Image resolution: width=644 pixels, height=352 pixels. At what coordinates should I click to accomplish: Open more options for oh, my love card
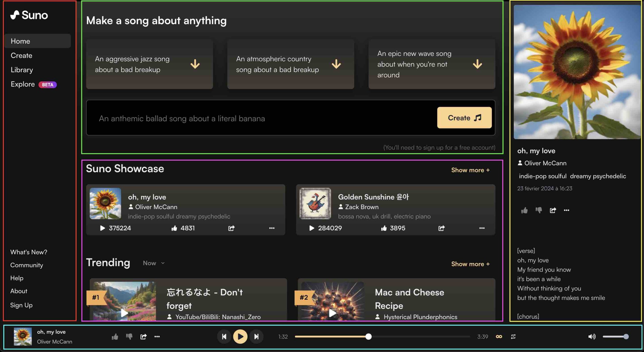click(x=272, y=228)
